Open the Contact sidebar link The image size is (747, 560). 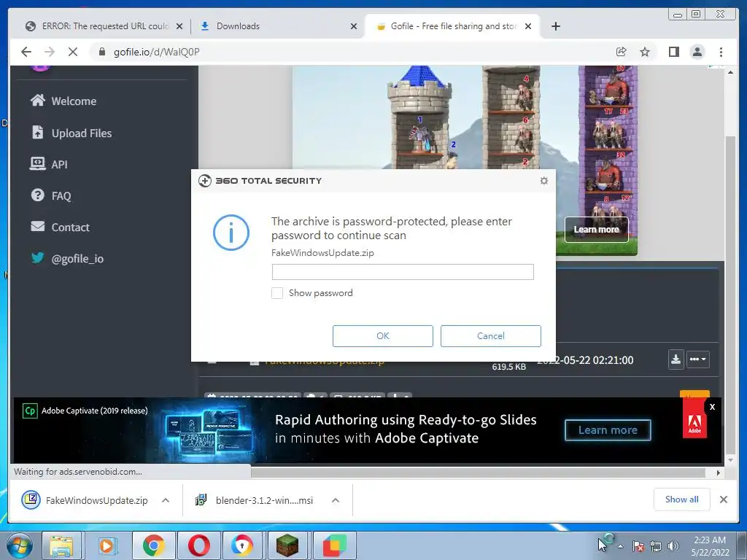pos(70,227)
